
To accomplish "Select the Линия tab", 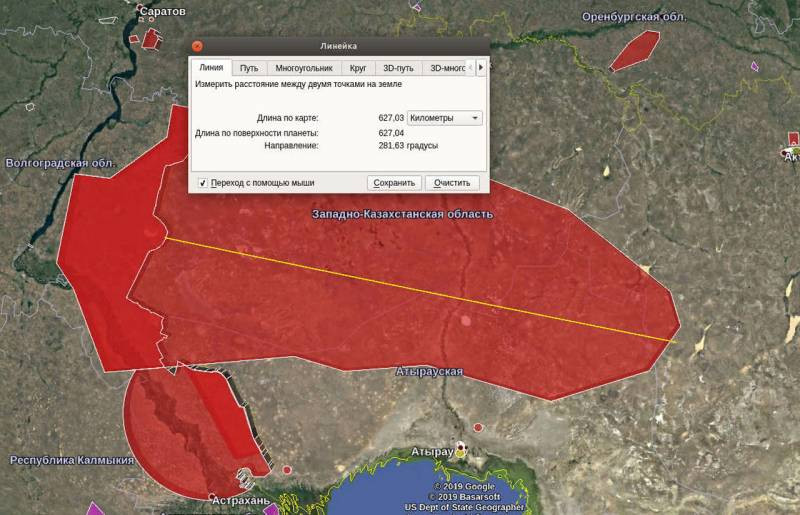I will (x=211, y=68).
